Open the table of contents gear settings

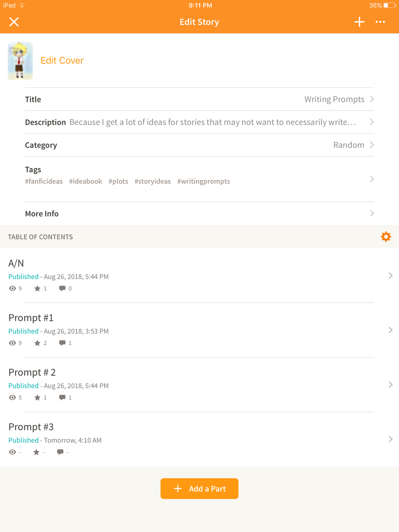click(x=386, y=237)
